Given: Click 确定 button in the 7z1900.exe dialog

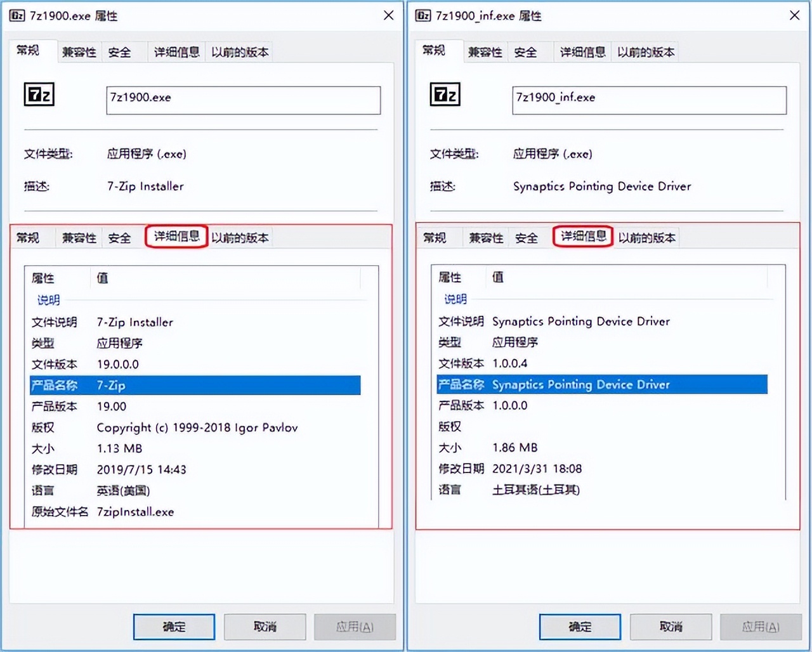Looking at the screenshot, I should [174, 627].
